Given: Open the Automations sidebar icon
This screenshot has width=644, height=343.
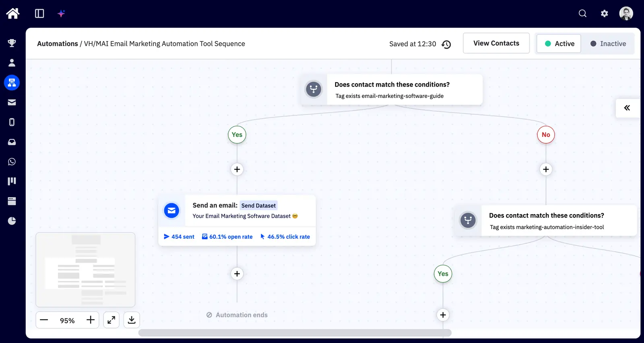Looking at the screenshot, I should point(12,83).
